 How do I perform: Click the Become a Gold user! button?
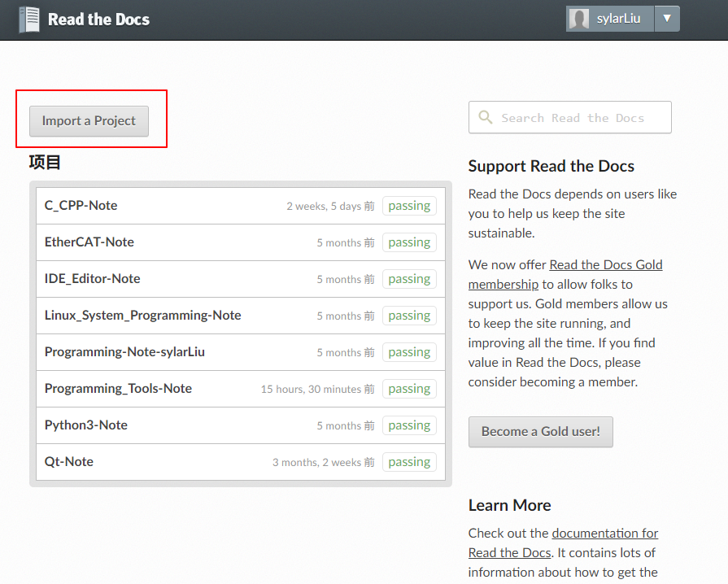tap(540, 432)
